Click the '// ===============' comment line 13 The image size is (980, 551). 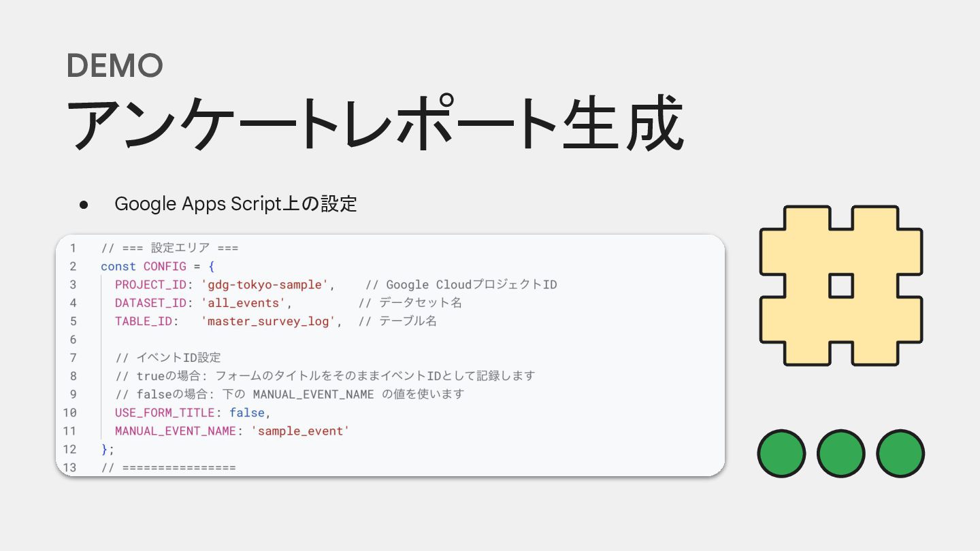pos(168,468)
